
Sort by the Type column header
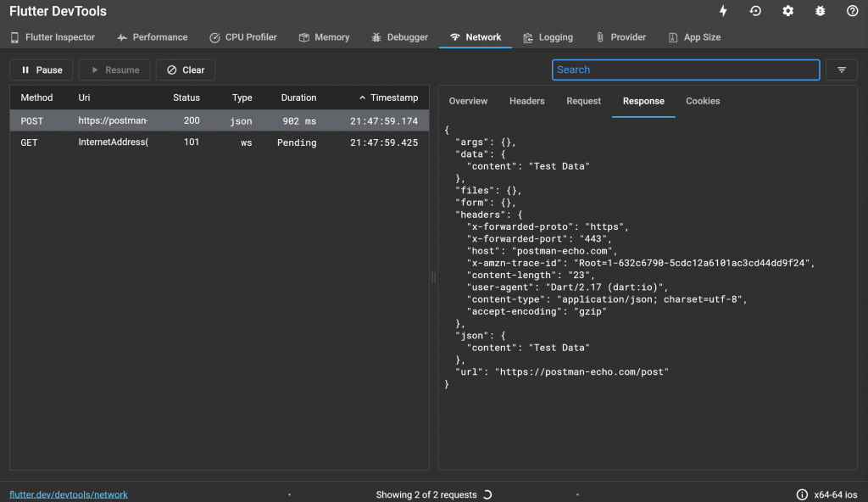tap(242, 98)
